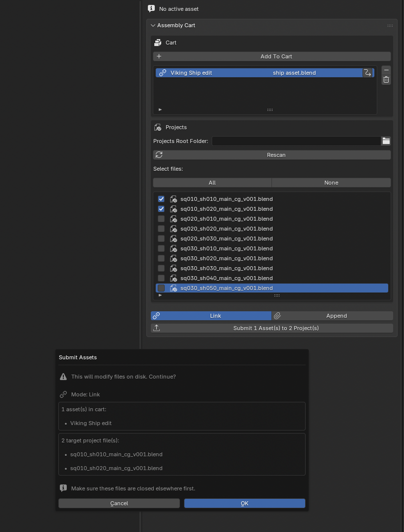Click file icon of sq010_sh010 row
The image size is (404, 532).
pyautogui.click(x=174, y=199)
